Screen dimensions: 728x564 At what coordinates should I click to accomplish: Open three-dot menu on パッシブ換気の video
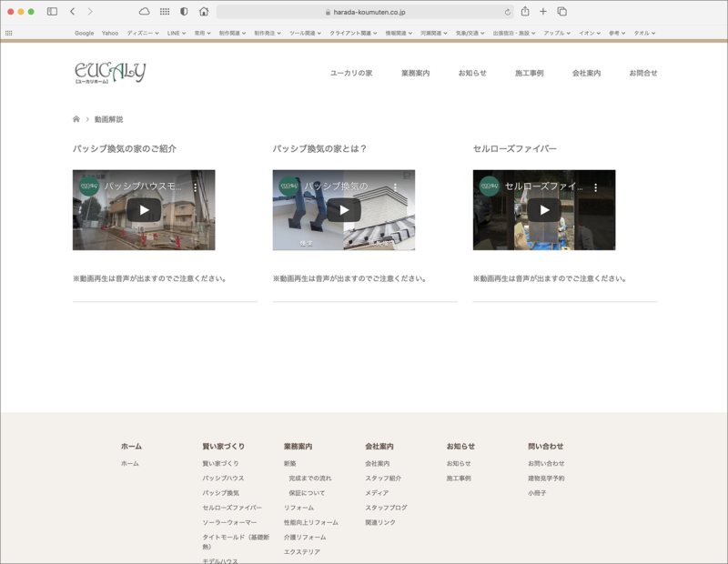[x=395, y=187]
